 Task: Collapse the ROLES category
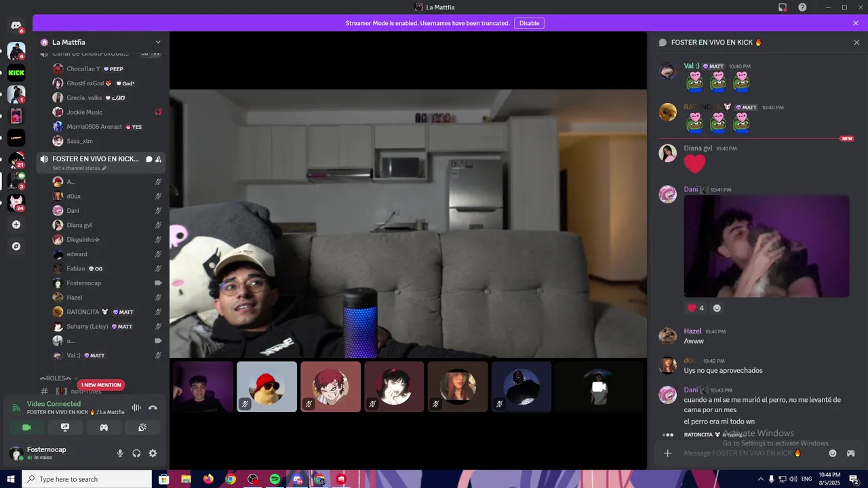[59, 378]
